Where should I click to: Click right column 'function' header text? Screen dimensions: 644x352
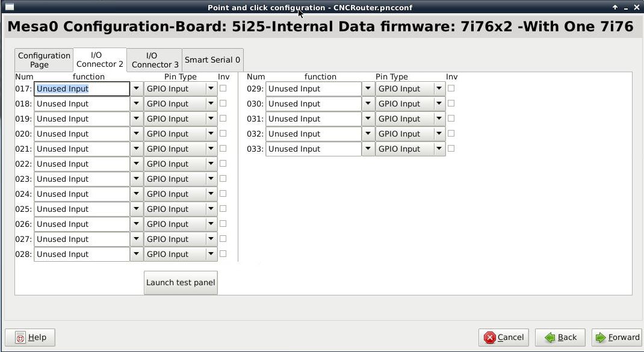[320, 77]
